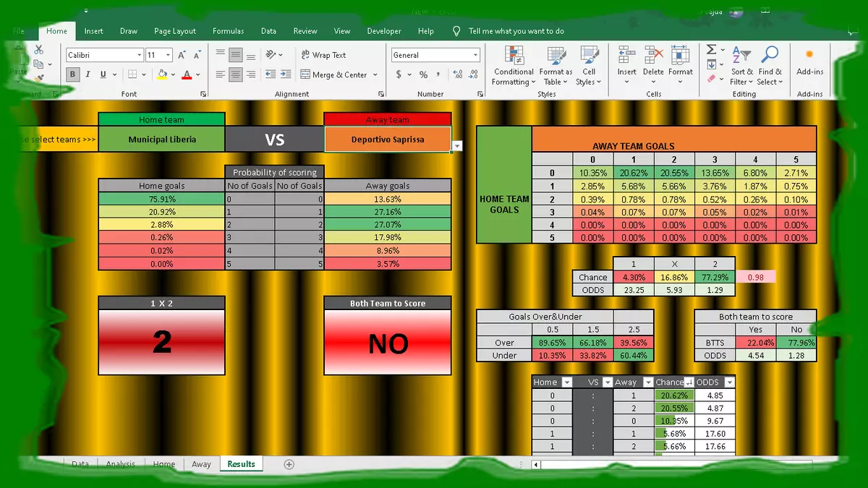Click the Orientation text angle icon

[x=271, y=55]
